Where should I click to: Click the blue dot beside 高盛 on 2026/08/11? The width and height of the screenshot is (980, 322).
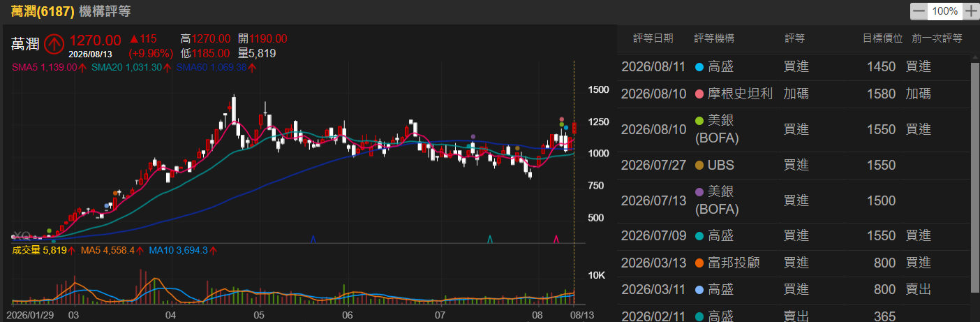[x=699, y=67]
